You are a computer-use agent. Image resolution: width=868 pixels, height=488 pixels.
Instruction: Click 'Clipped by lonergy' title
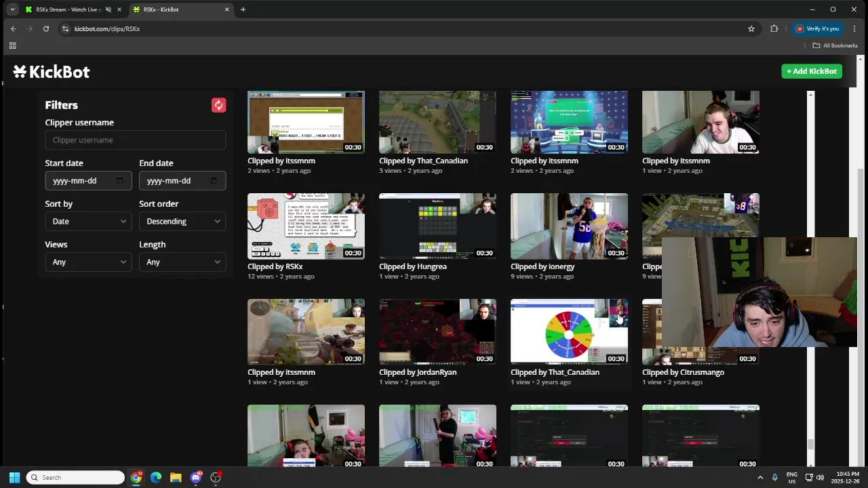542,266
